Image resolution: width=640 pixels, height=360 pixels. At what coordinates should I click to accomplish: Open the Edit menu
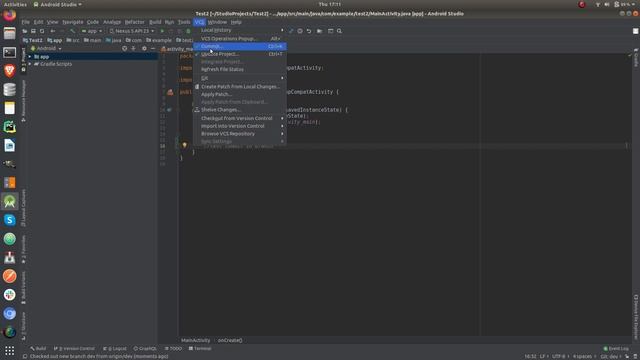click(38, 22)
